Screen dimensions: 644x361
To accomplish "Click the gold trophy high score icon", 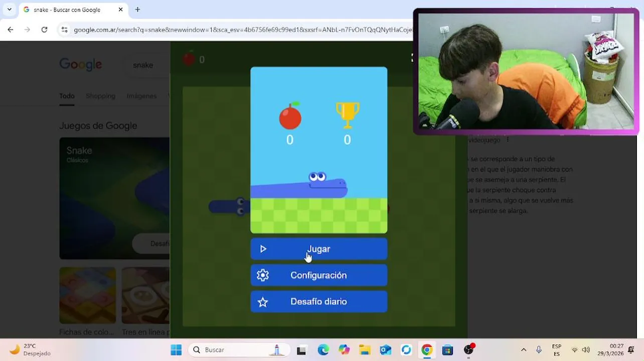I will coord(347,115).
